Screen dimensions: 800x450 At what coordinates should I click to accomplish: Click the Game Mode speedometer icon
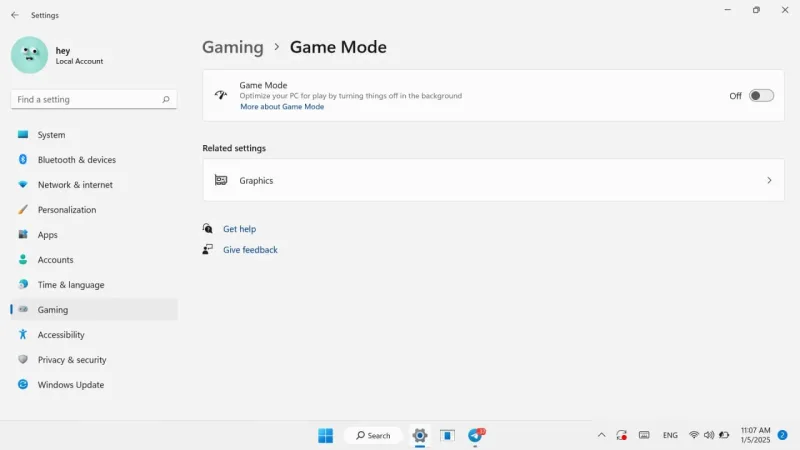coord(221,95)
